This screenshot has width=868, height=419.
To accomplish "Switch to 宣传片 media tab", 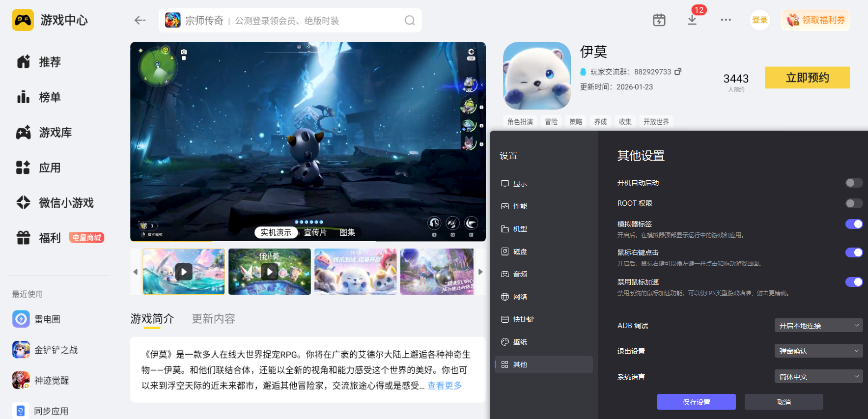I will coord(315,232).
